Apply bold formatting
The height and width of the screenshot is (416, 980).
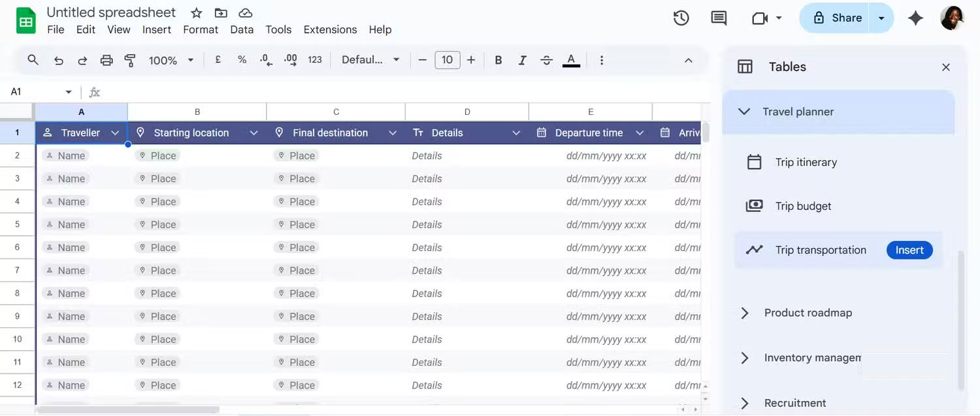498,59
